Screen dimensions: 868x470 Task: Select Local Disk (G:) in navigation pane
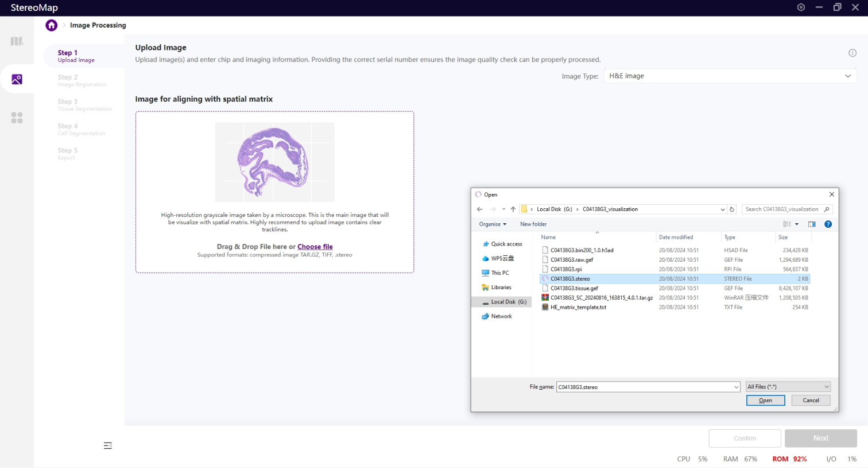point(508,302)
